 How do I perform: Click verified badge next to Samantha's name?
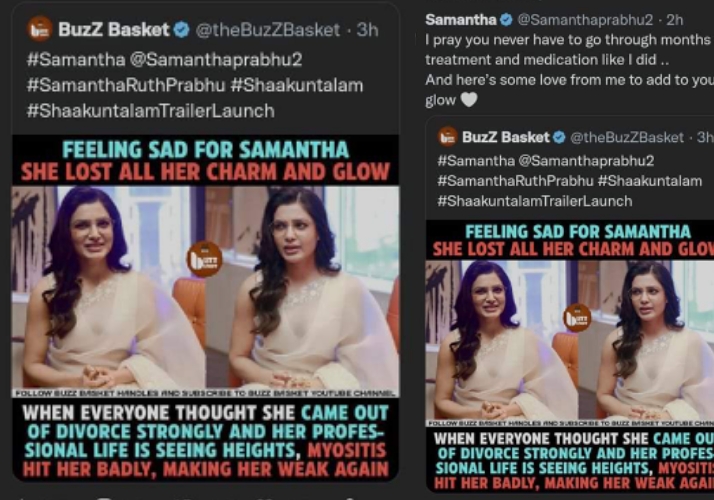pyautogui.click(x=506, y=20)
